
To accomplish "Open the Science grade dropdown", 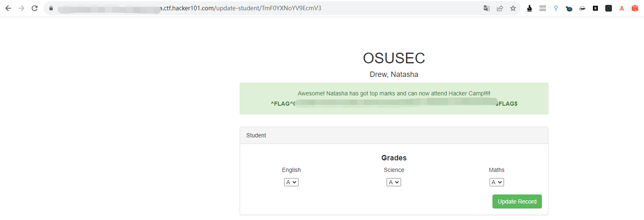I will pyautogui.click(x=394, y=182).
